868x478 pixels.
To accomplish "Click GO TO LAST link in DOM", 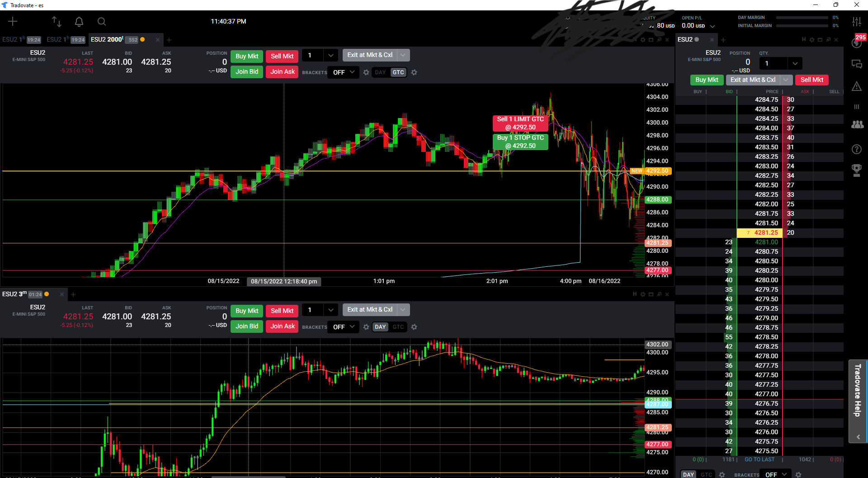I will [x=759, y=459].
